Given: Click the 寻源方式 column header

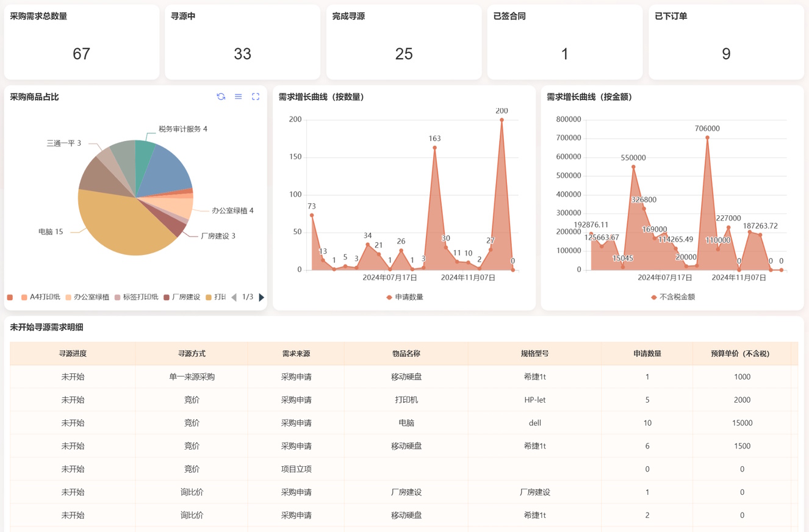Looking at the screenshot, I should 192,354.
